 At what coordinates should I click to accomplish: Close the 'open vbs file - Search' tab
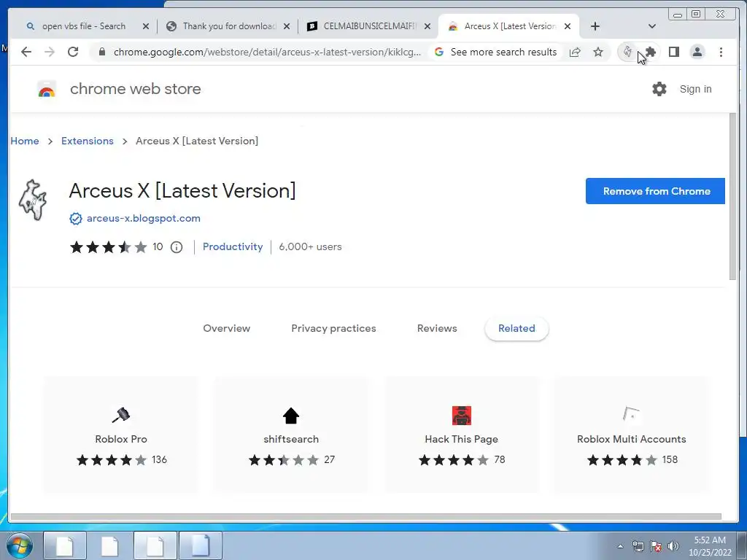[146, 26]
